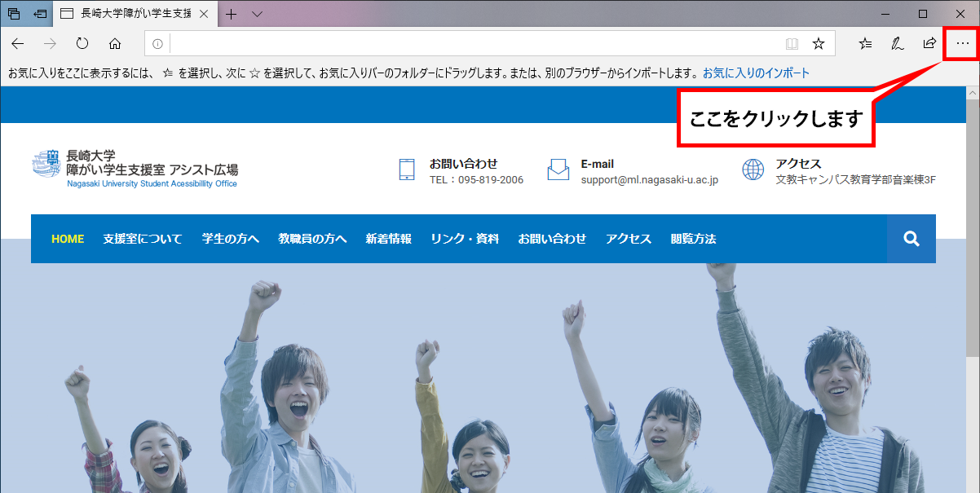Close the 長崎大学障がい学生支援 tab
This screenshot has width=980, height=493.
202,14
